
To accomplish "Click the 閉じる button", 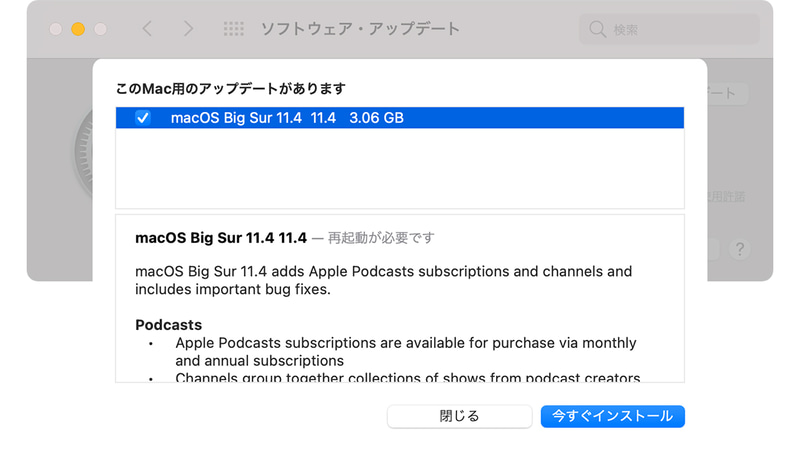I will (459, 416).
